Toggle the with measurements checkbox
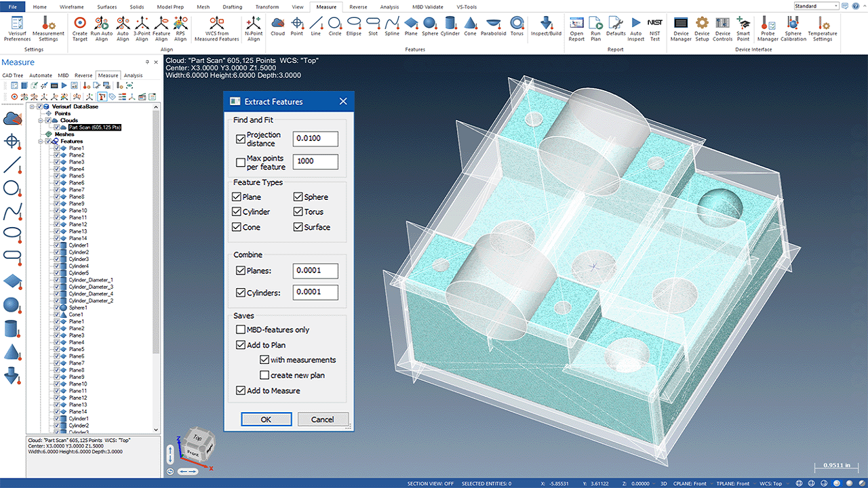 [x=264, y=360]
